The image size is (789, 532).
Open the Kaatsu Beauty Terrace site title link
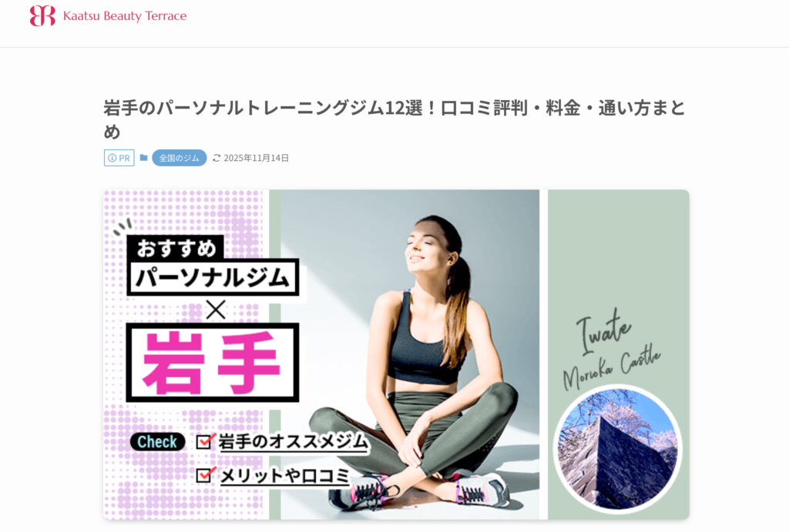point(124,16)
